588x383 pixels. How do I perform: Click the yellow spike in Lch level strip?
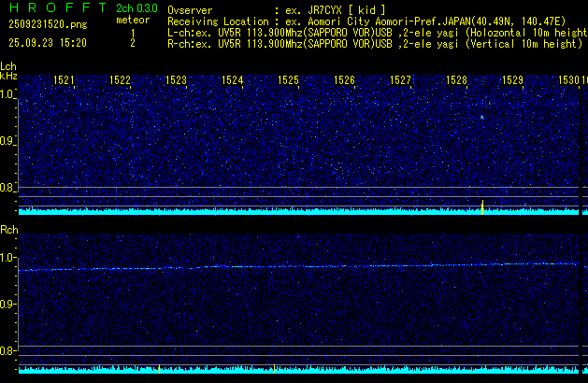coord(482,206)
